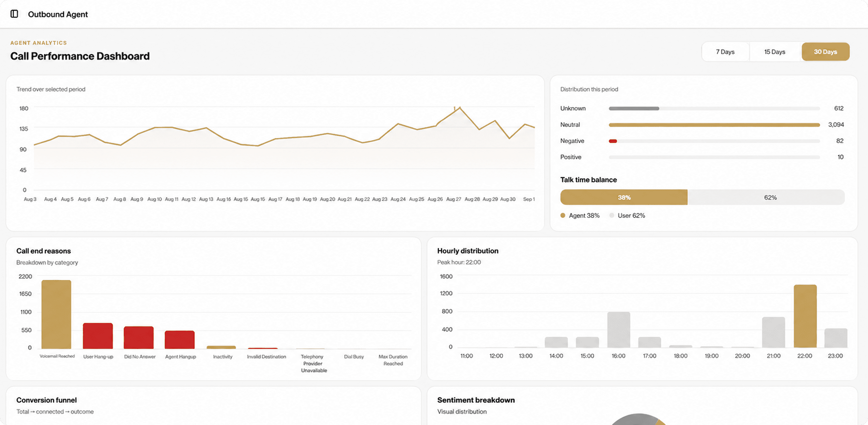Click the Inactivity bar
The image size is (868, 425).
pos(221,347)
